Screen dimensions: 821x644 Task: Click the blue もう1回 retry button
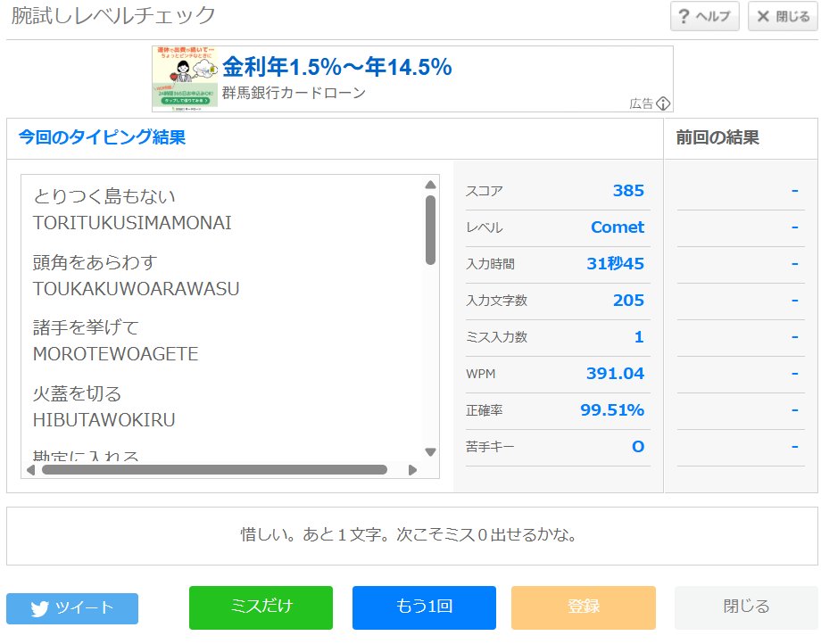coord(424,607)
